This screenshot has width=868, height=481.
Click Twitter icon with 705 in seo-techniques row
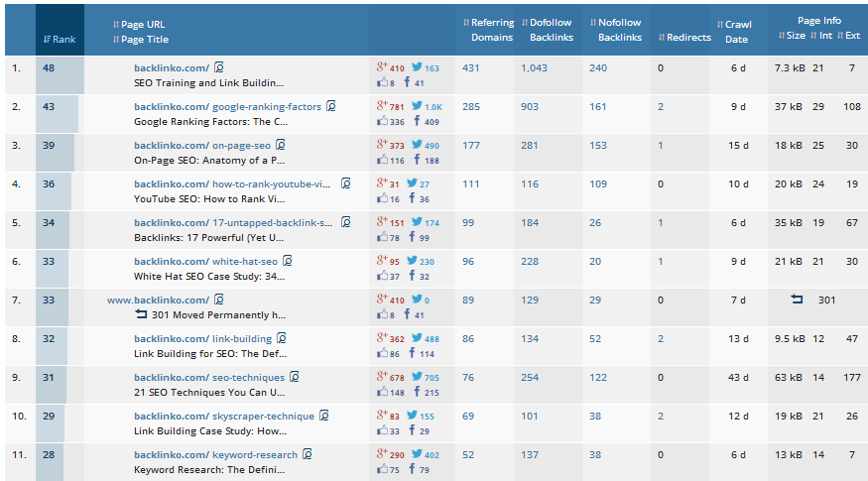click(417, 377)
